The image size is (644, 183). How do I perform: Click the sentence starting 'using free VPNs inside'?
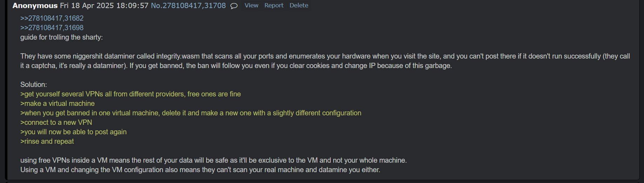[213, 160]
